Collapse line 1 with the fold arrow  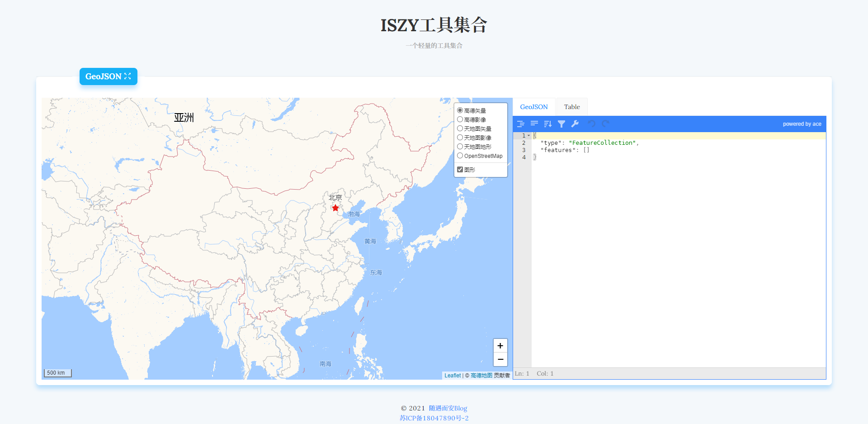[x=528, y=135]
